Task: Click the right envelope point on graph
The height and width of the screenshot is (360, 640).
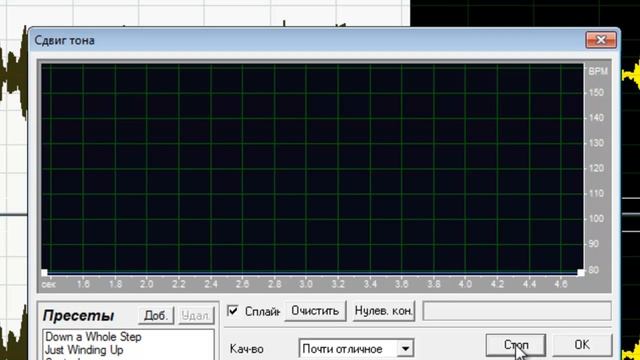Action: [580, 273]
